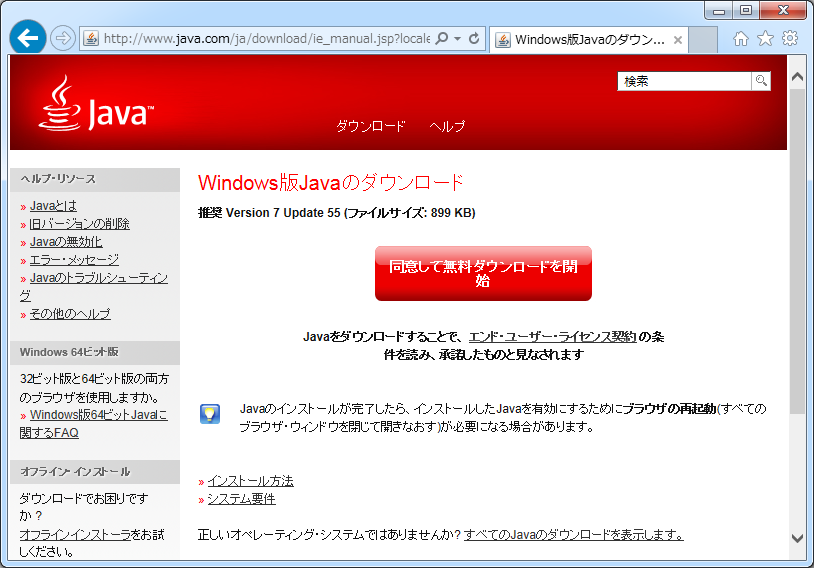
Task: Minimize the browser window
Action: [x=719, y=10]
